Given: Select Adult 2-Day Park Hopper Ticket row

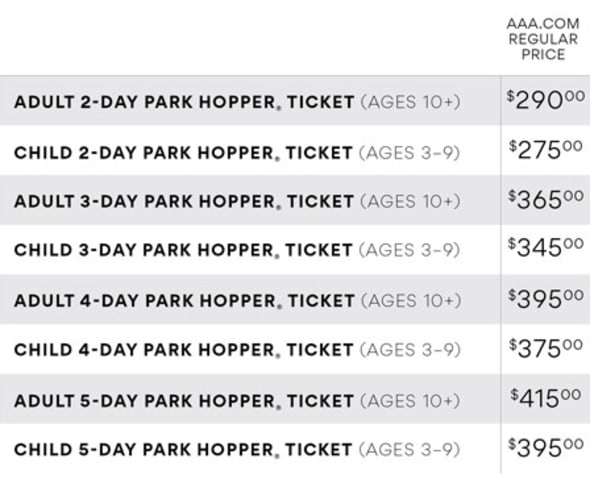Looking at the screenshot, I should pyautogui.click(x=295, y=100).
